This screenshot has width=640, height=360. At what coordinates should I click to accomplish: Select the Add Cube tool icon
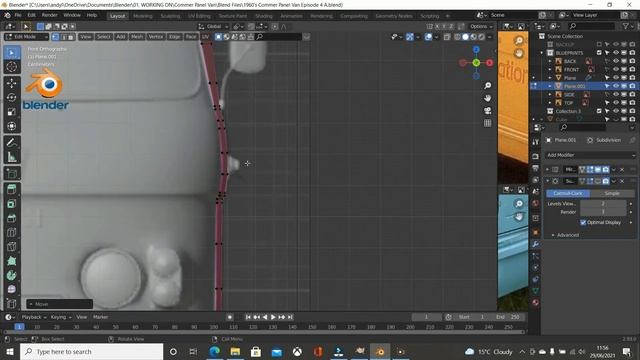click(x=12, y=173)
